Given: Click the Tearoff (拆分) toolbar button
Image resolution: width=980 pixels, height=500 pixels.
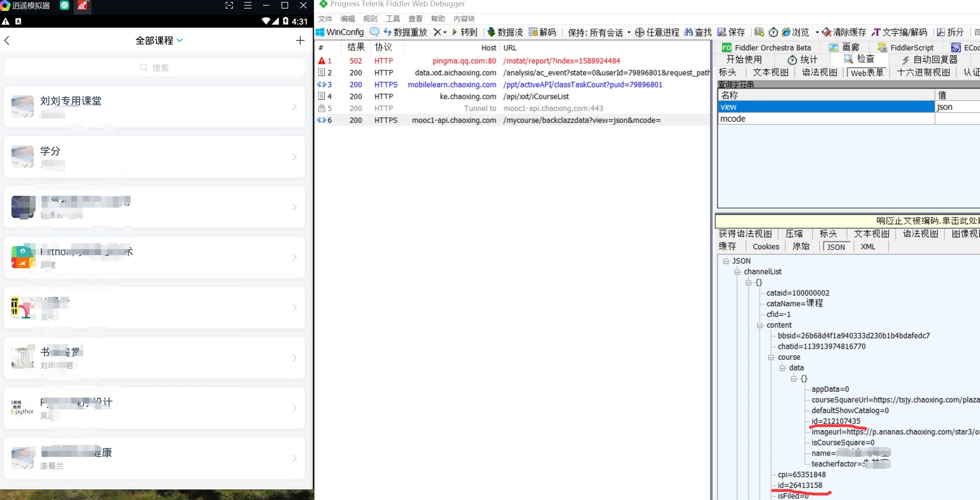Looking at the screenshot, I should tap(950, 32).
